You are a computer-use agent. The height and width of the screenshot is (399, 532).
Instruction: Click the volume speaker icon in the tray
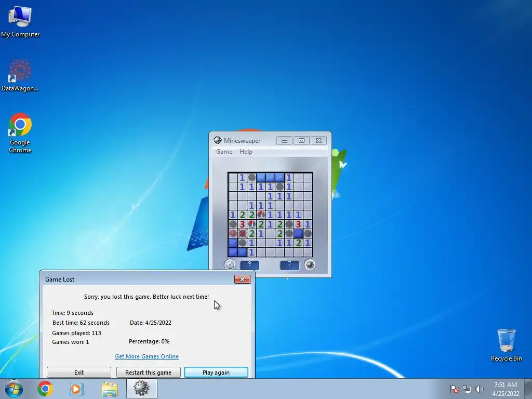pos(479,389)
